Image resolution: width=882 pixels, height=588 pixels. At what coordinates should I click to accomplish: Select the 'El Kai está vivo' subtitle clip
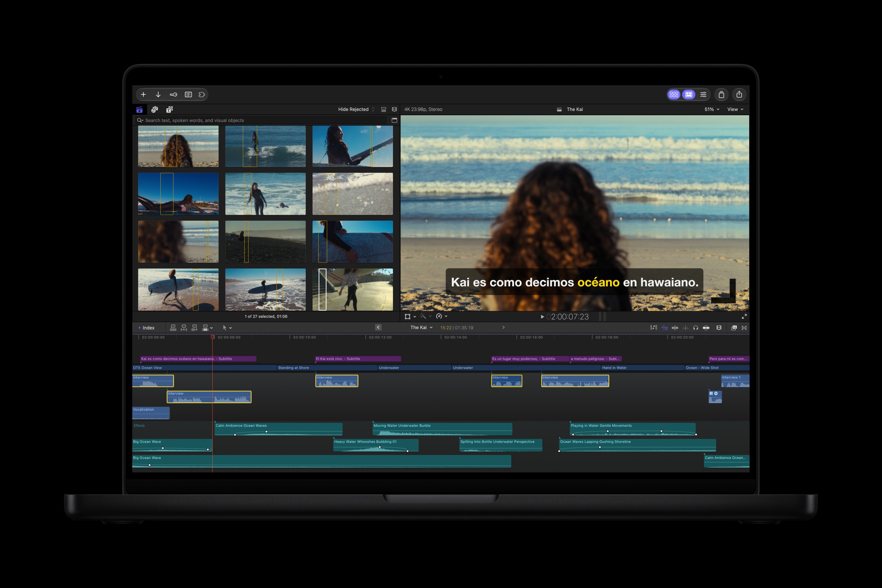coord(358,359)
